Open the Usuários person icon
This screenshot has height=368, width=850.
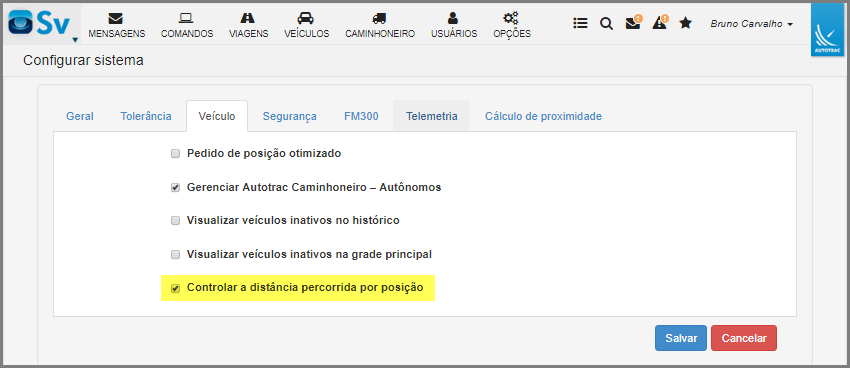point(454,18)
